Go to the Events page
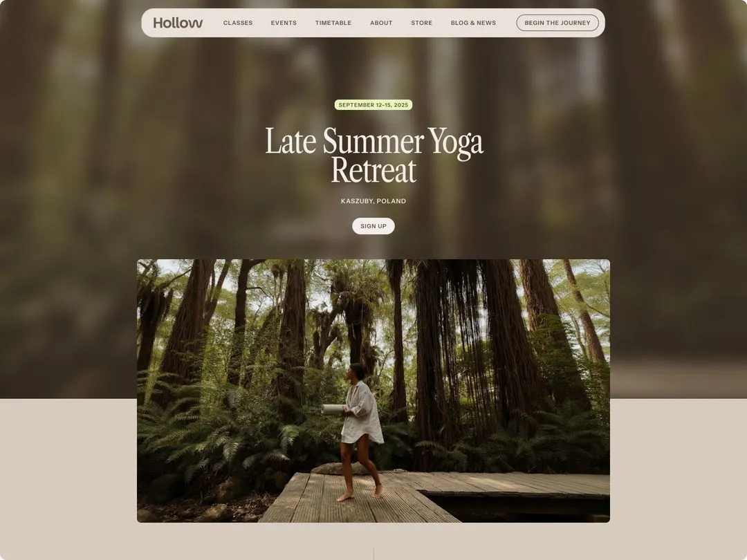Screen dimensions: 747x560 [x=284, y=23]
